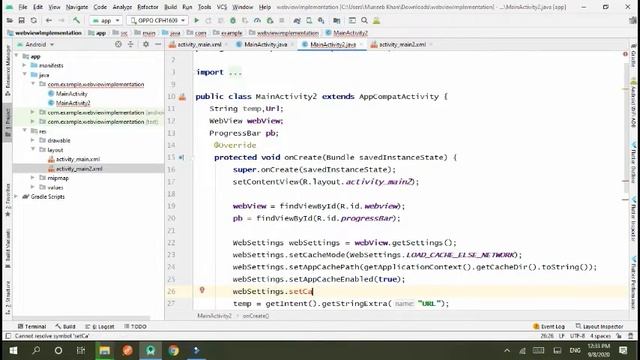
Task: Click the Open file toolbar icon
Action: [9, 20]
